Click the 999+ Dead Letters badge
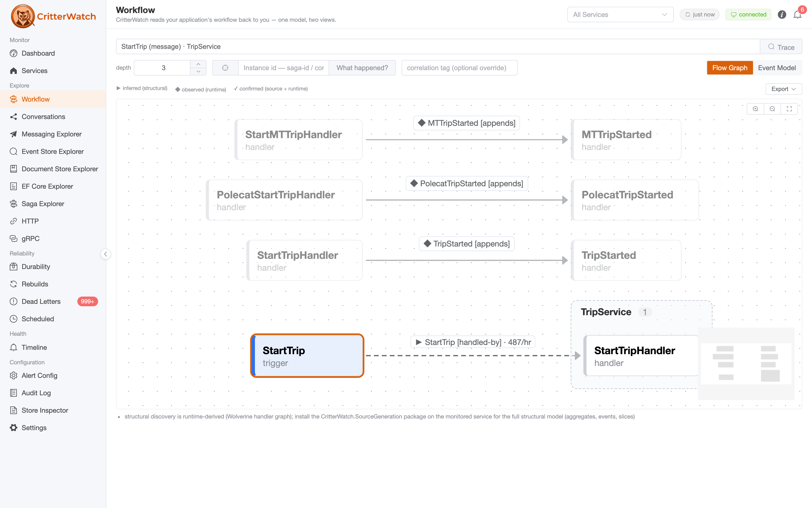 point(87,301)
